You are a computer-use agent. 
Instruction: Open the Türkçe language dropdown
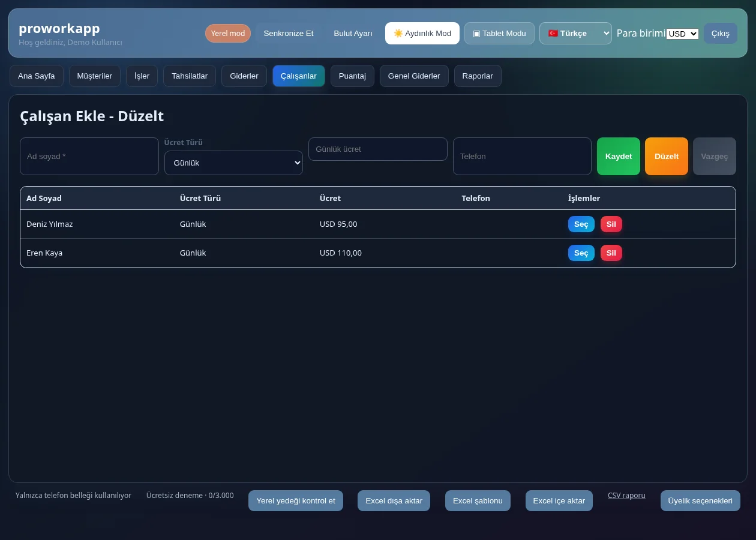pos(575,34)
